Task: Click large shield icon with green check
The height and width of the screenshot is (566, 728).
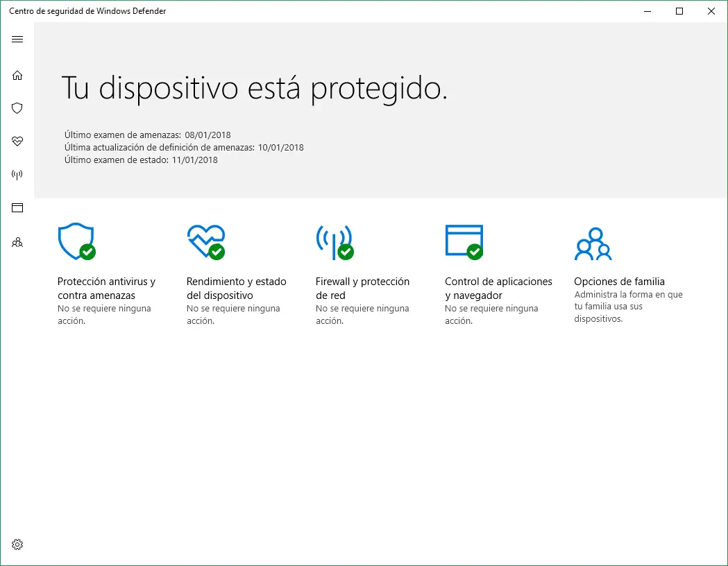Action: click(77, 241)
